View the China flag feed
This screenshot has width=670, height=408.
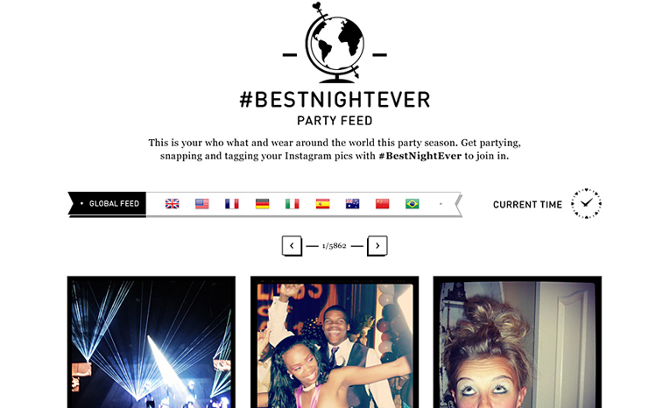(x=382, y=204)
